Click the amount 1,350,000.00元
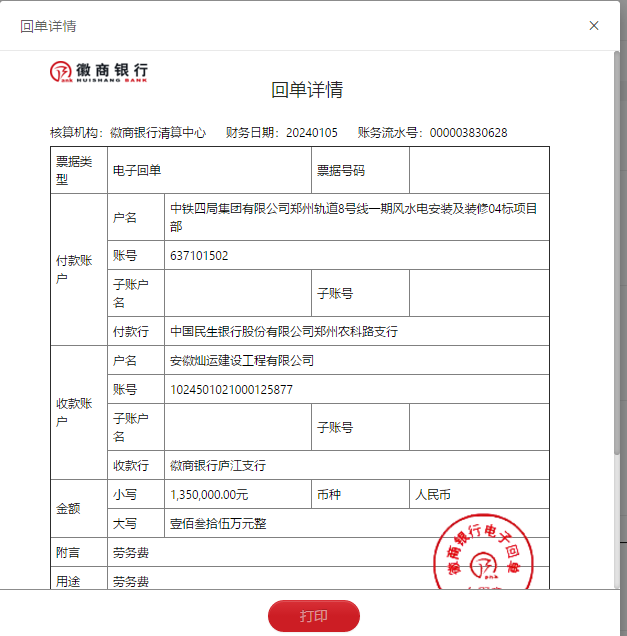 [209, 494]
